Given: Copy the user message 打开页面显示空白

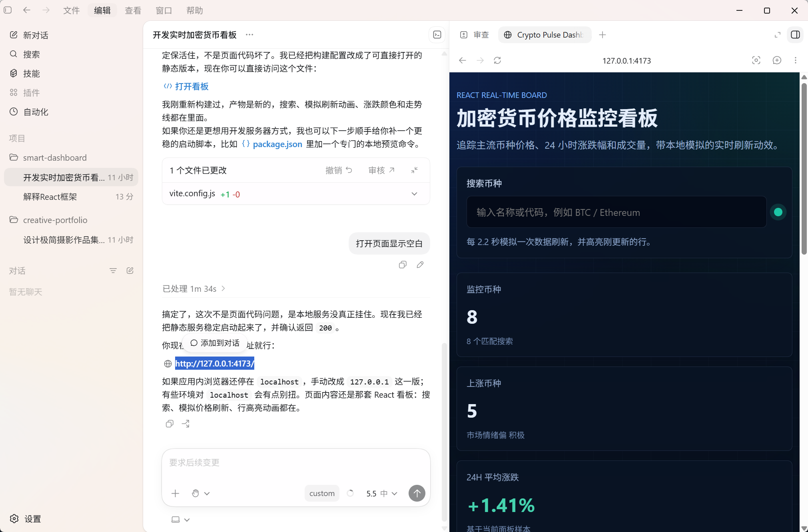Looking at the screenshot, I should [x=403, y=265].
